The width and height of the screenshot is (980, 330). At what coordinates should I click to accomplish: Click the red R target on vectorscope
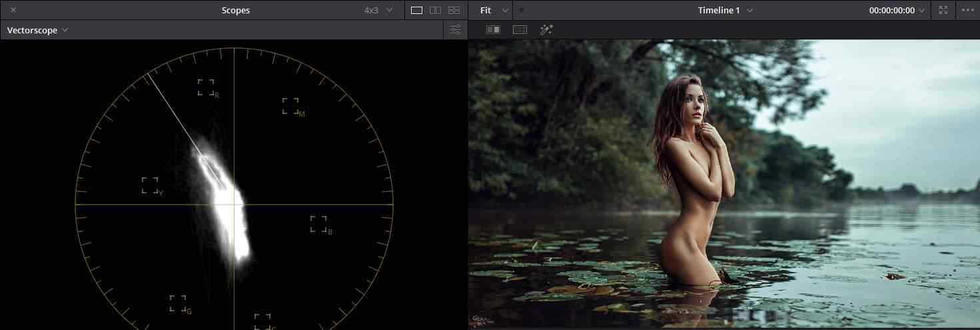[x=206, y=87]
